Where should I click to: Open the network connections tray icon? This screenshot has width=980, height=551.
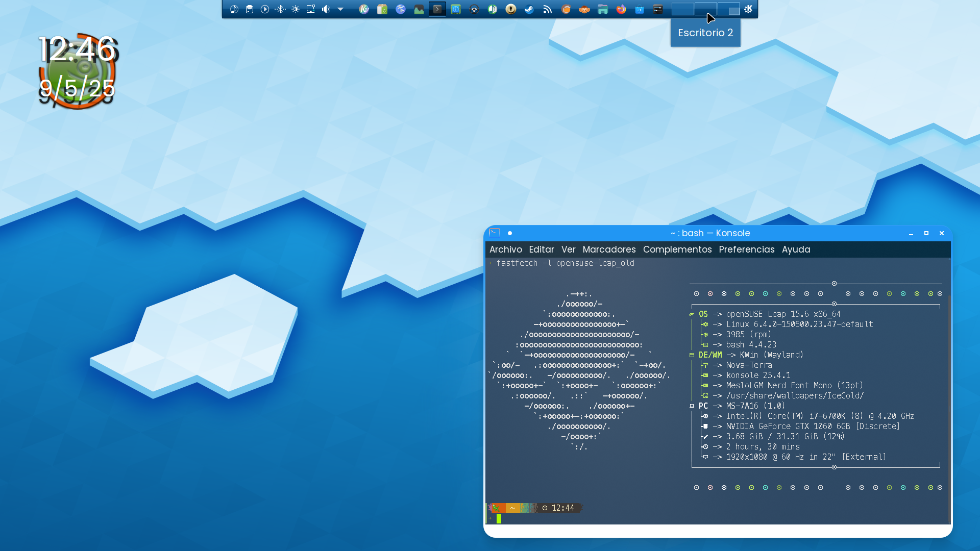[311, 9]
